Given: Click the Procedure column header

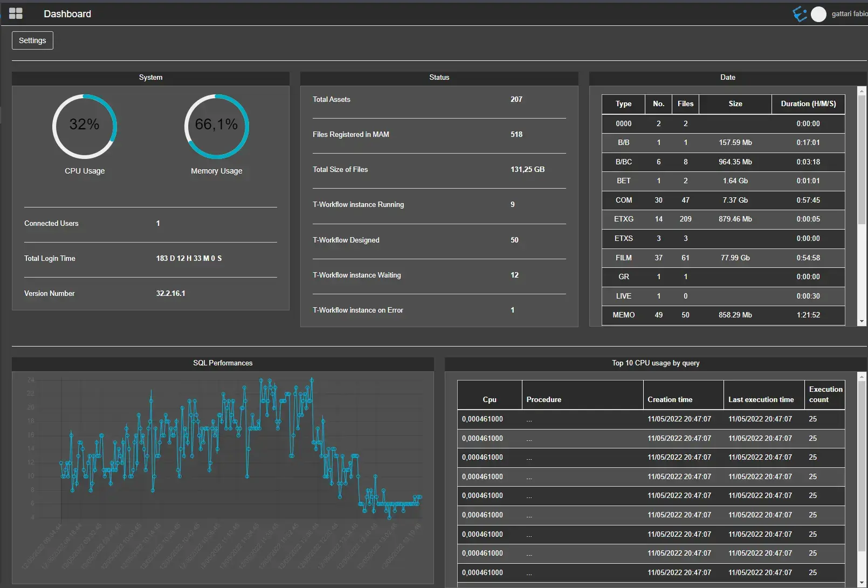Looking at the screenshot, I should pos(543,399).
